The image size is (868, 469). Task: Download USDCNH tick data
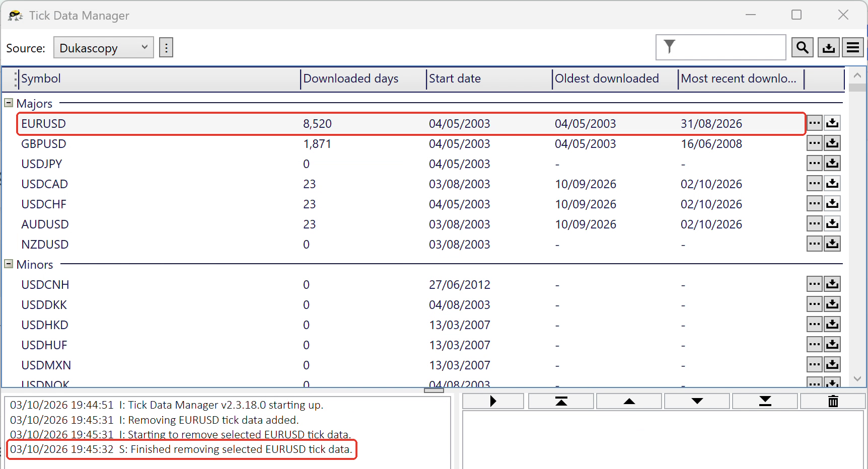pos(832,284)
